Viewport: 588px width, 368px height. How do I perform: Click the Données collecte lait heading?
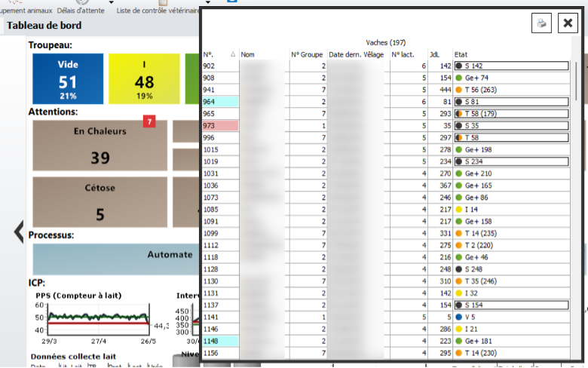pyautogui.click(x=74, y=357)
